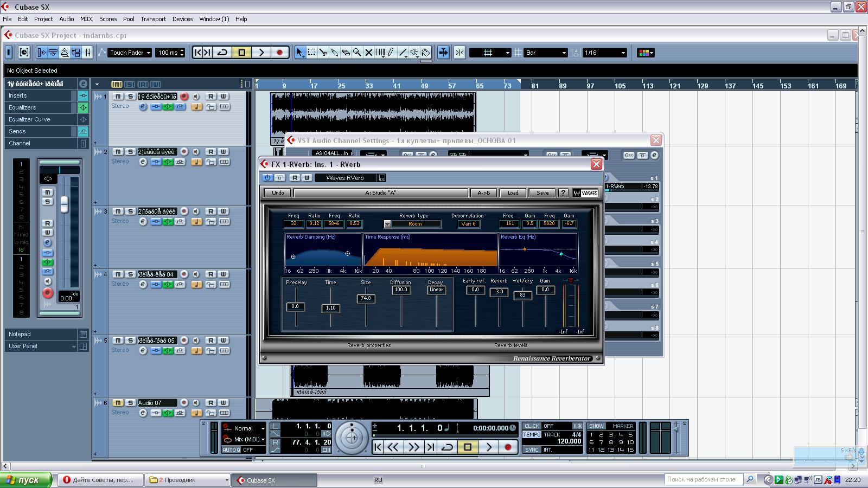Stop playback in the transport panel
868x488 pixels.
point(468,447)
